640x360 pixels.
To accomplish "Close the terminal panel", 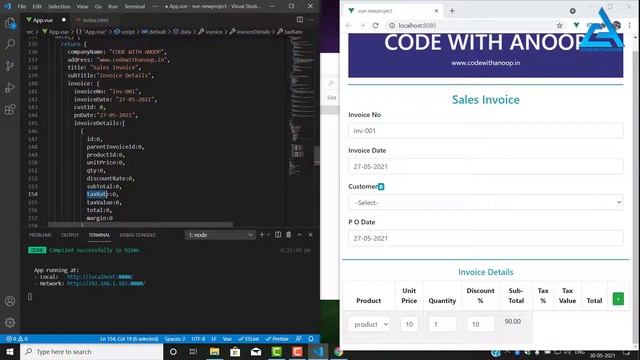I will coord(310,235).
